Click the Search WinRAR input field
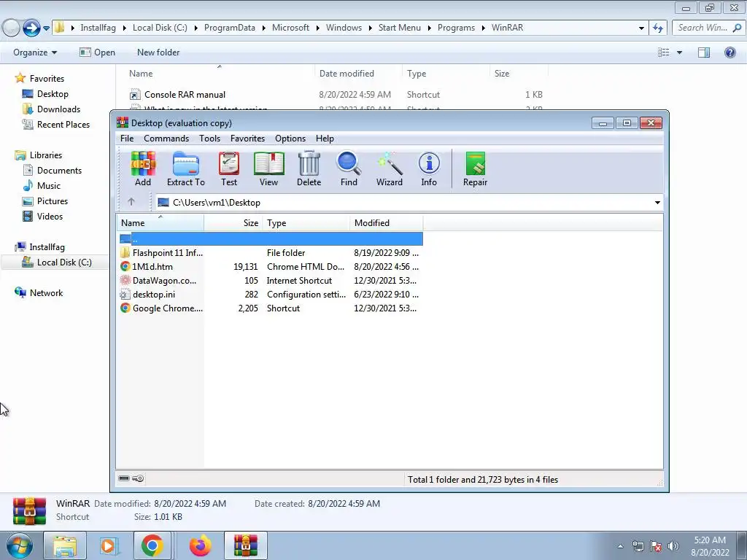This screenshot has height=560, width=747. (x=708, y=28)
